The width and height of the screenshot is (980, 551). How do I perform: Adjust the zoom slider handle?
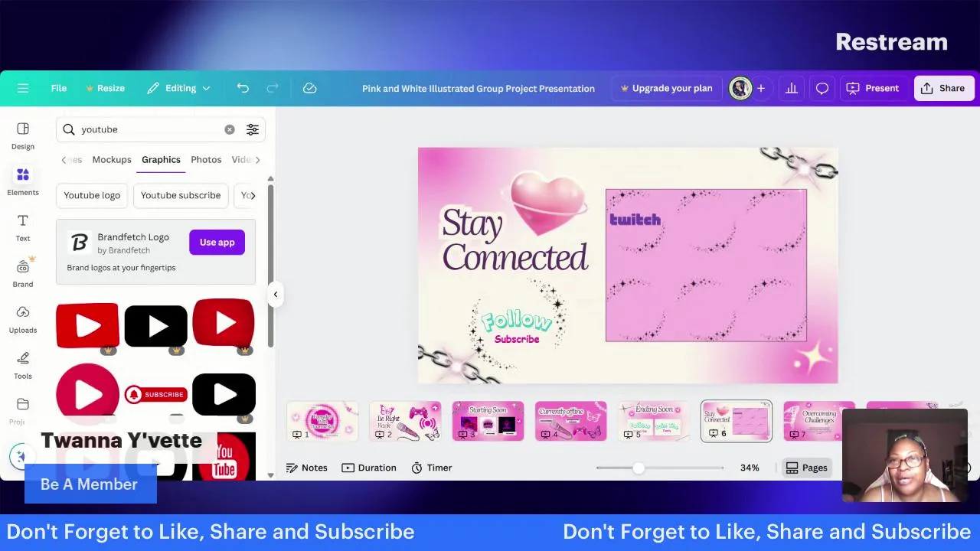pos(639,468)
